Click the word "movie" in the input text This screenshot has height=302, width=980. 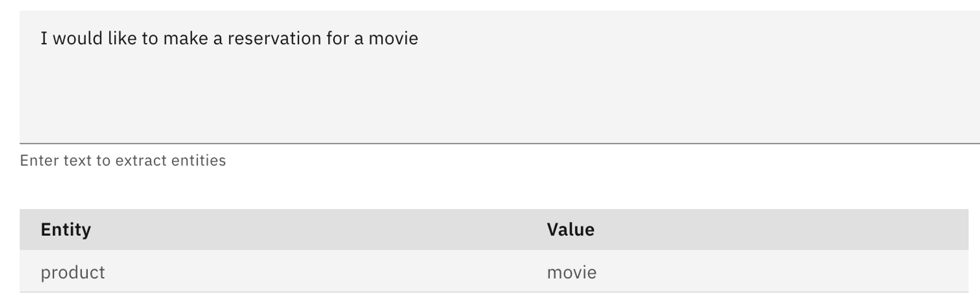coord(393,38)
